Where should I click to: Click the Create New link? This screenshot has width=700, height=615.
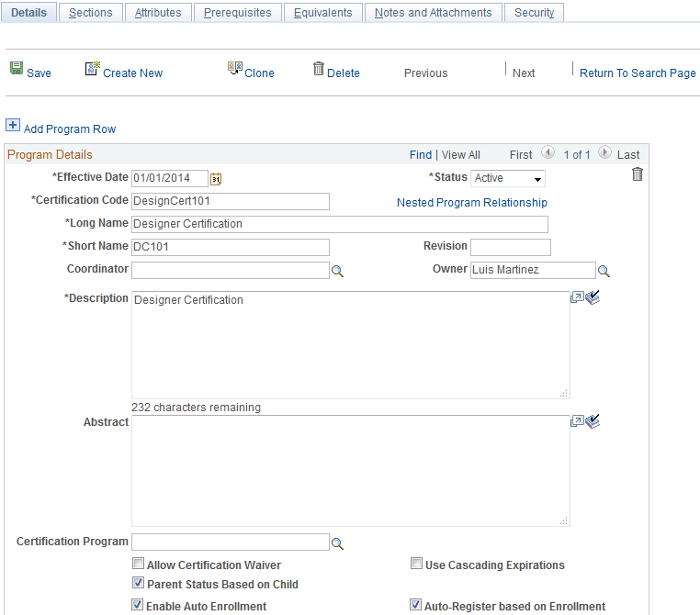point(132,73)
